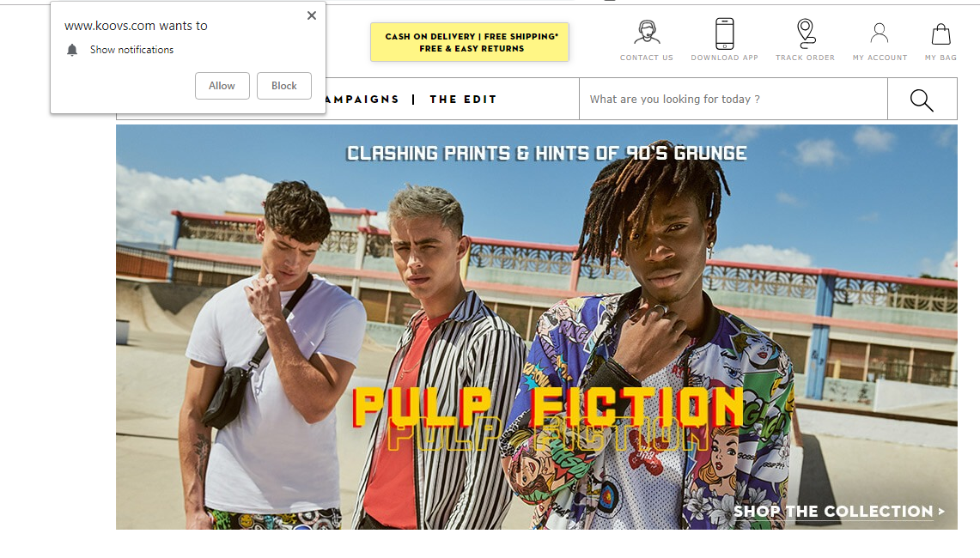The width and height of the screenshot is (980, 558).
Task: Open the Campaigns menu item
Action: (x=362, y=100)
